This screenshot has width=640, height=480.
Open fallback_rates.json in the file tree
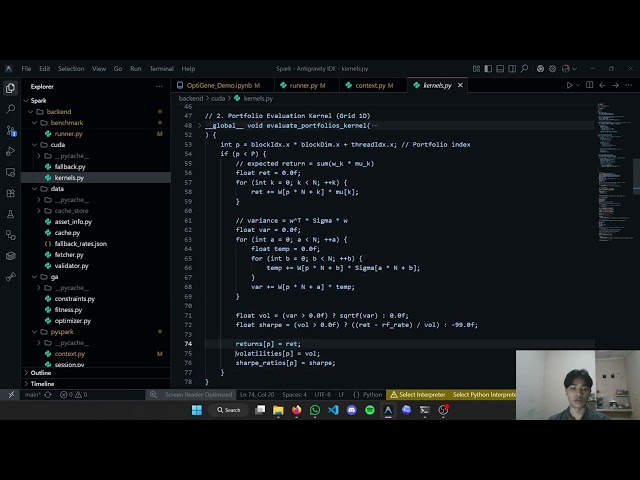tap(81, 244)
